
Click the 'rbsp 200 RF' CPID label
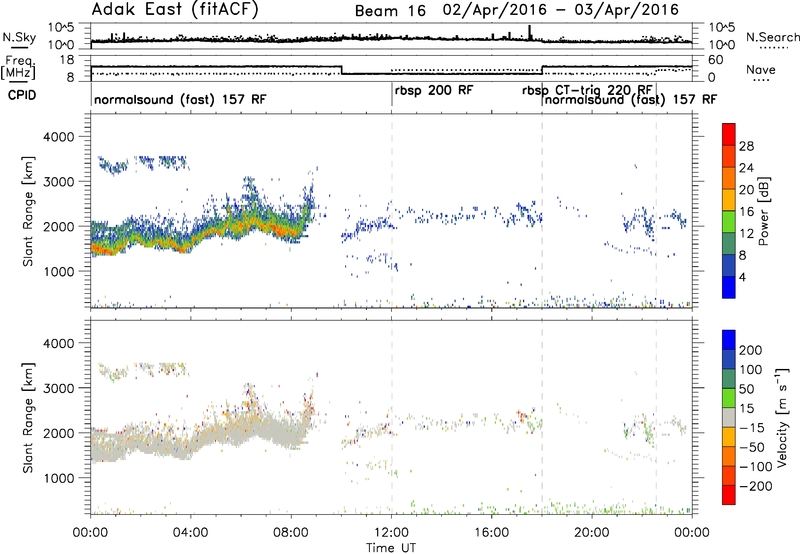coord(434,90)
